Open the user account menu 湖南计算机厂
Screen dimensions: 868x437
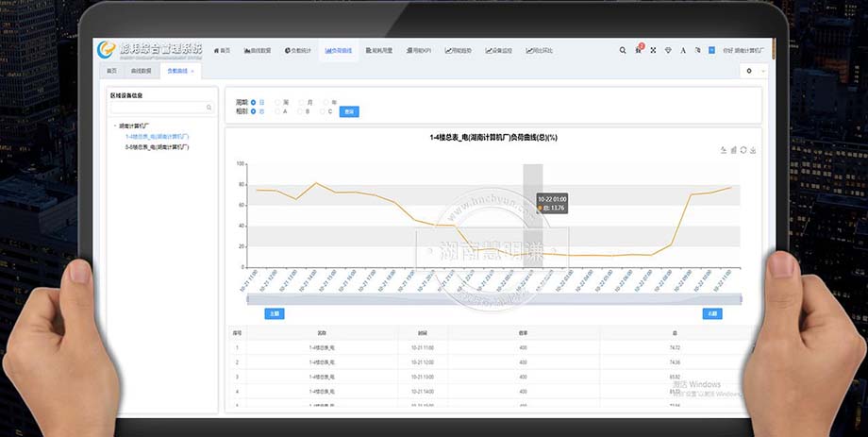(x=744, y=50)
